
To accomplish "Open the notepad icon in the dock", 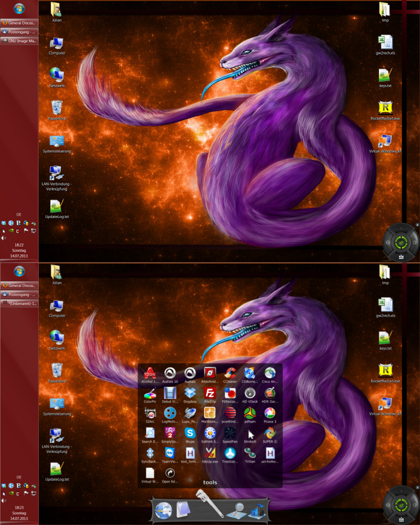I will (x=182, y=510).
